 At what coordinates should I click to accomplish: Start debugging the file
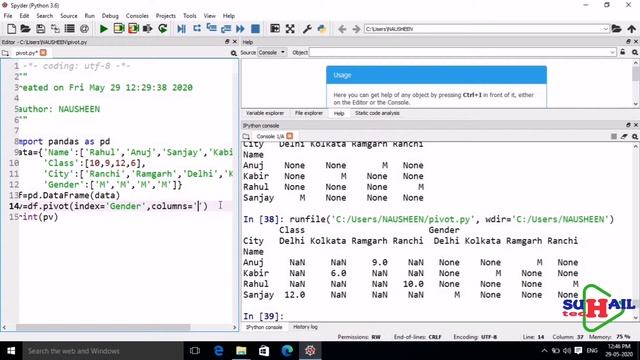(x=182, y=29)
